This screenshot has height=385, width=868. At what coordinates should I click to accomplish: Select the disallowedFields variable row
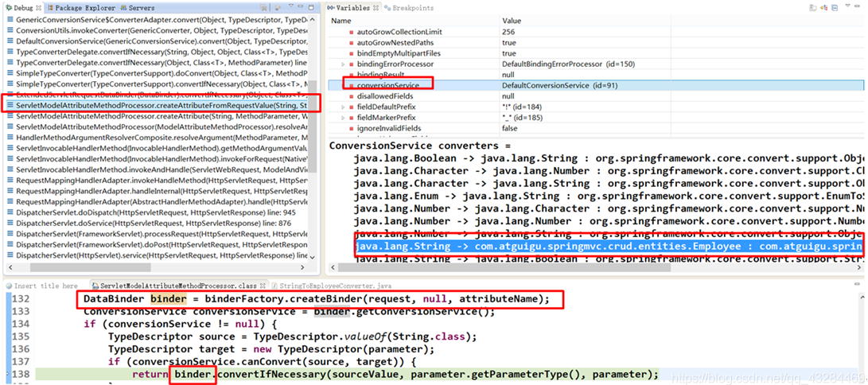point(596,96)
